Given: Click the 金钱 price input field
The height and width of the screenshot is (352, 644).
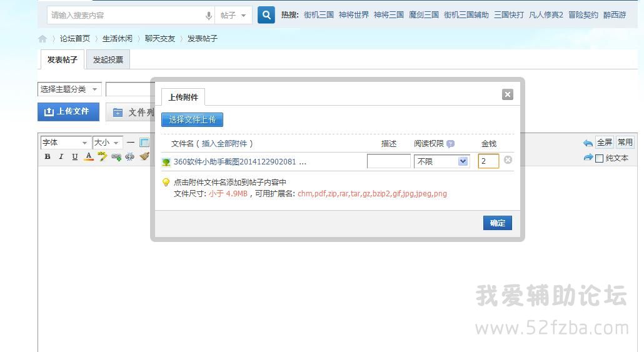Looking at the screenshot, I should (488, 161).
